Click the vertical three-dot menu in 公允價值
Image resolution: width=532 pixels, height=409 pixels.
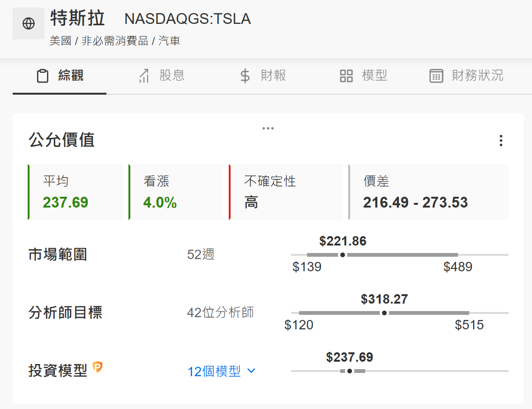tap(501, 141)
